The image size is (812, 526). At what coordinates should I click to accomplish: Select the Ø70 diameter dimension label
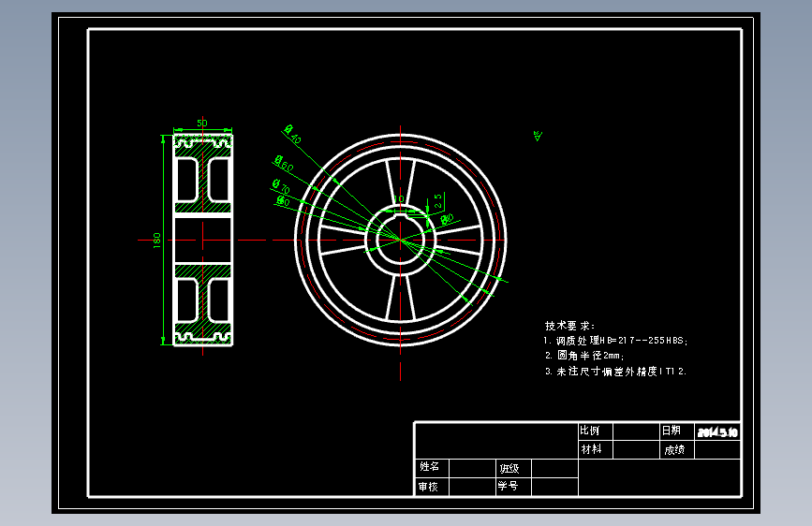(281, 186)
